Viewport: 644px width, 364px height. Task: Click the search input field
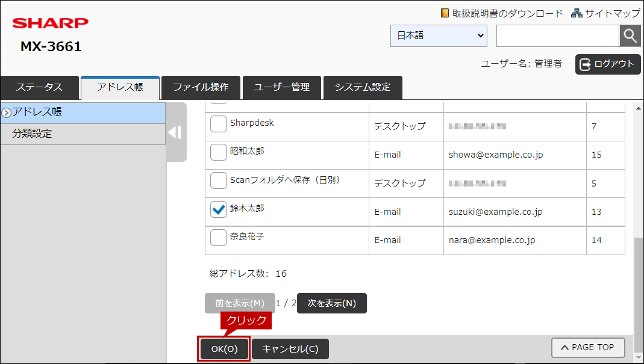558,36
